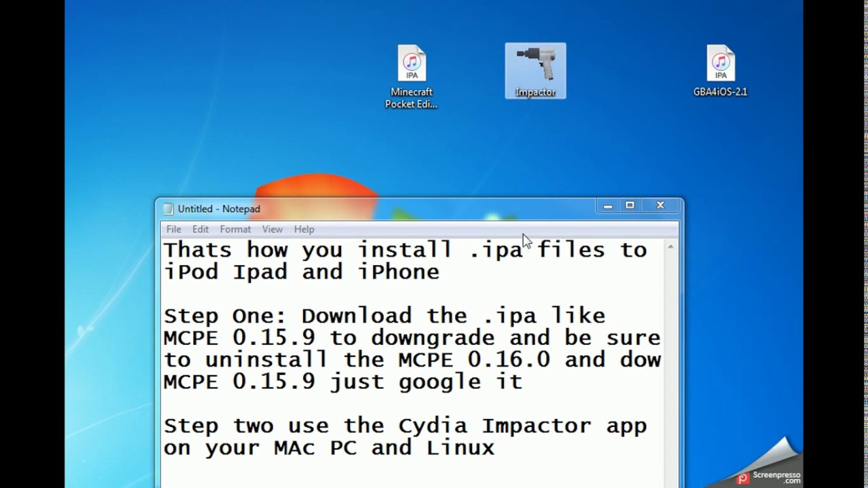Click the 'Impactor' icon label text
Viewport: 868px width, 488px height.
(x=535, y=92)
